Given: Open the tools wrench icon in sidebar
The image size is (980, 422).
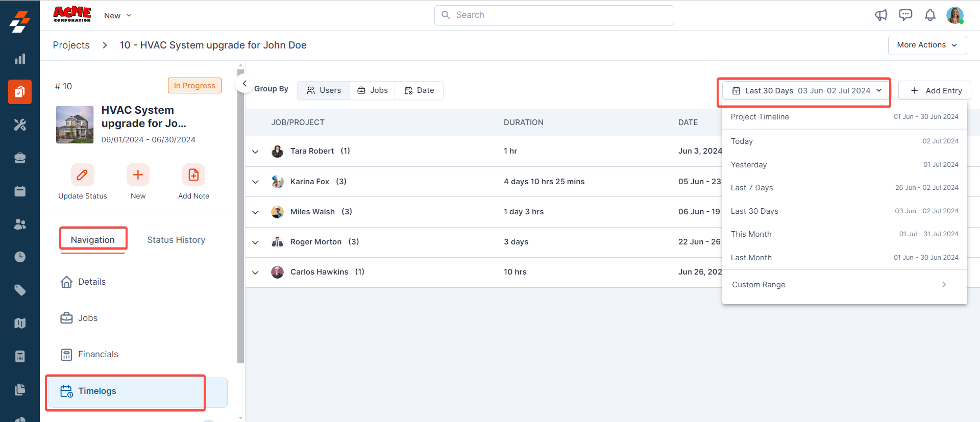Looking at the screenshot, I should [x=20, y=125].
